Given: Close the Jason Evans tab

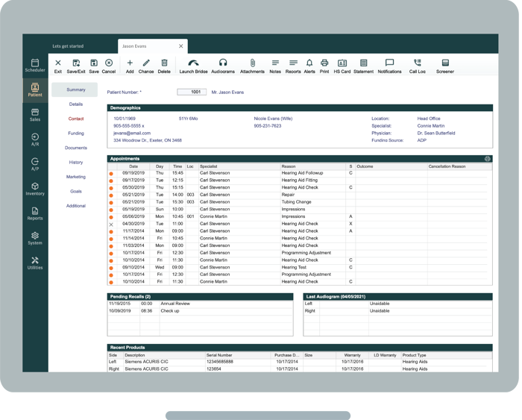Looking at the screenshot, I should pos(180,46).
